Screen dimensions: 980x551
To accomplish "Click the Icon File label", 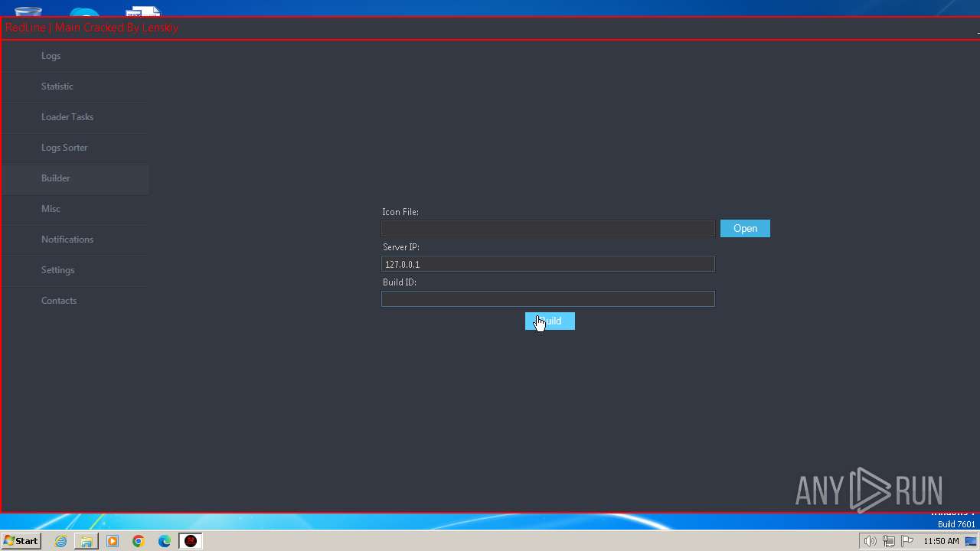I will click(x=400, y=212).
